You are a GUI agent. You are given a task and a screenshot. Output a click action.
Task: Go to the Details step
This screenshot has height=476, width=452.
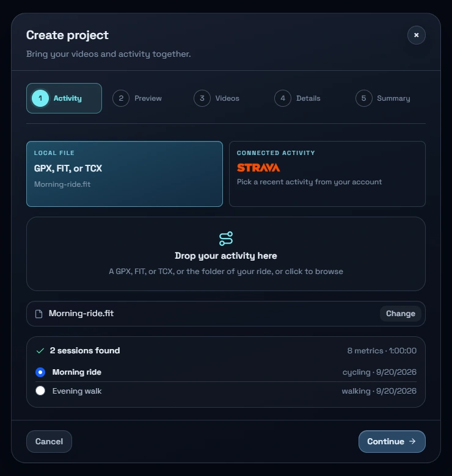click(x=297, y=98)
